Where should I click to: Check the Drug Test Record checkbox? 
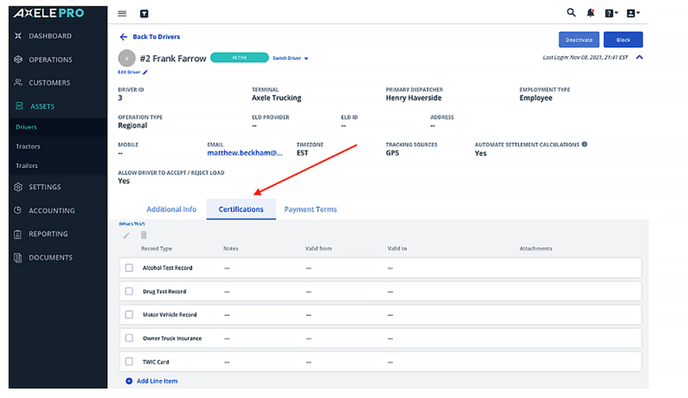click(129, 291)
